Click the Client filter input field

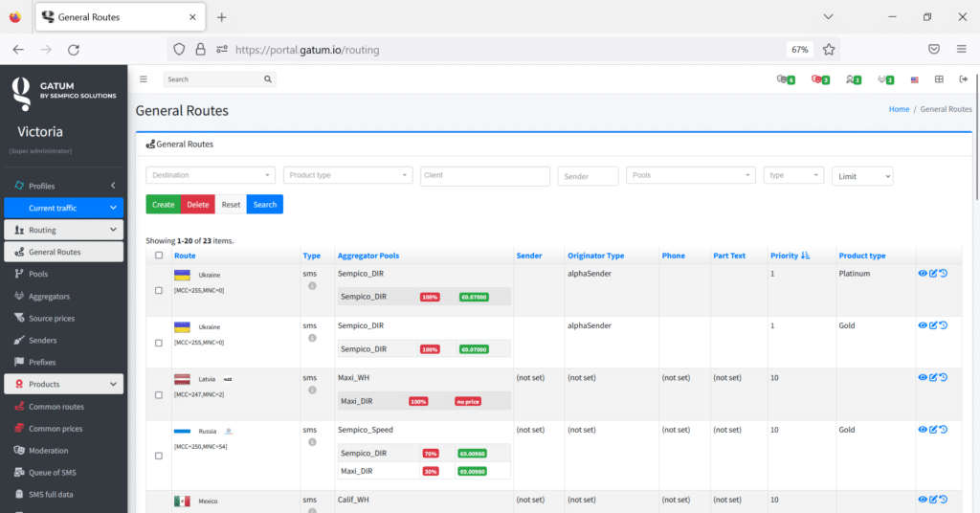tap(485, 176)
